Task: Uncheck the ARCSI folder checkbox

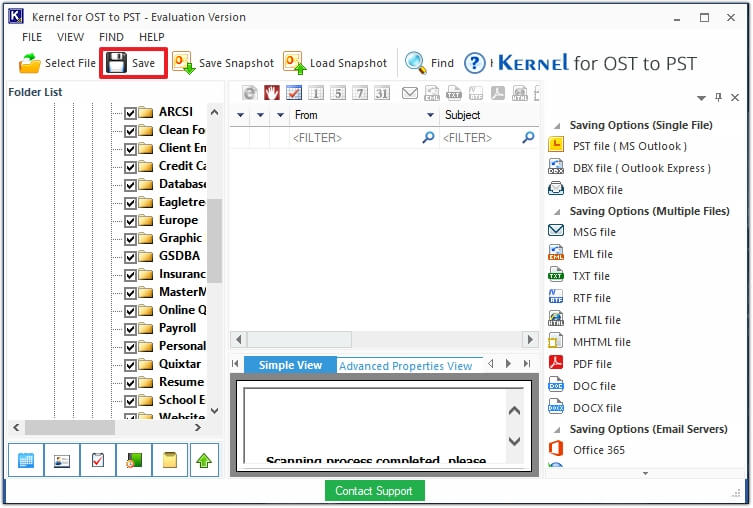Action: coord(130,113)
